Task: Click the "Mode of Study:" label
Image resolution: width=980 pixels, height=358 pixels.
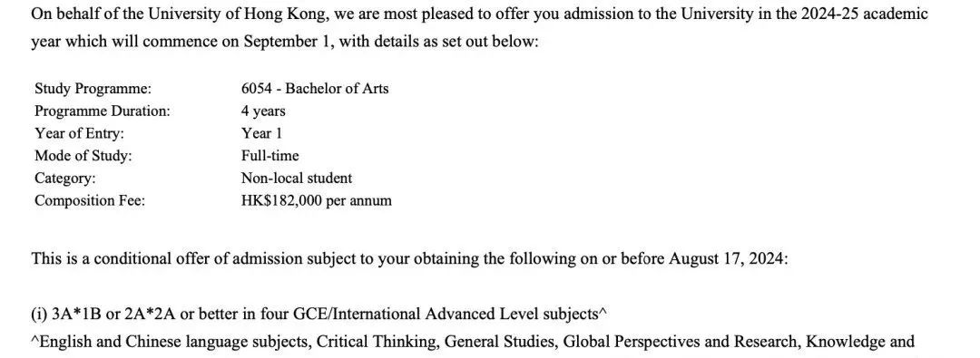Action: (x=83, y=156)
